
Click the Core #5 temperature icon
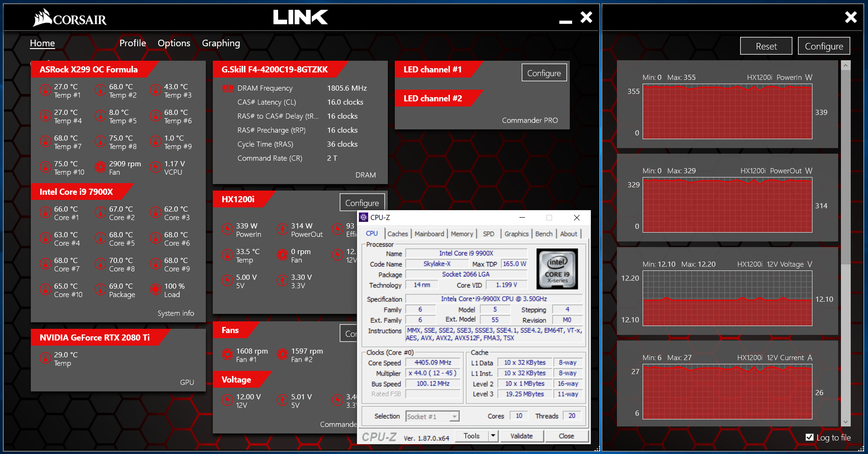(x=100, y=238)
